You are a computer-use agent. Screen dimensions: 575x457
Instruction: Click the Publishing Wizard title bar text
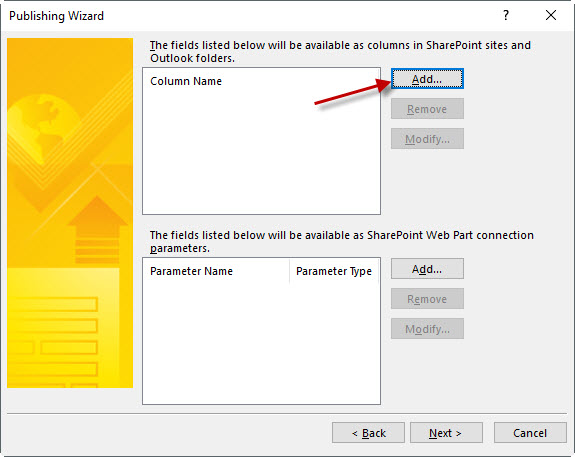click(56, 16)
